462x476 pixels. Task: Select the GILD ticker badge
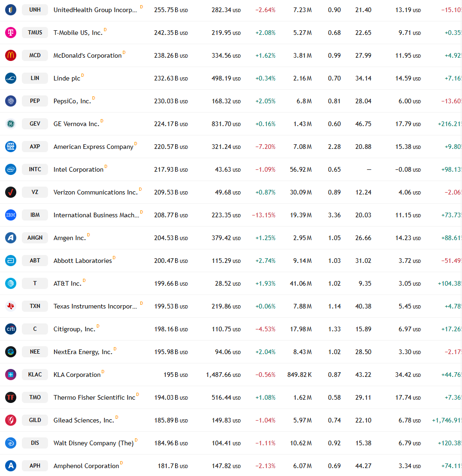35,420
